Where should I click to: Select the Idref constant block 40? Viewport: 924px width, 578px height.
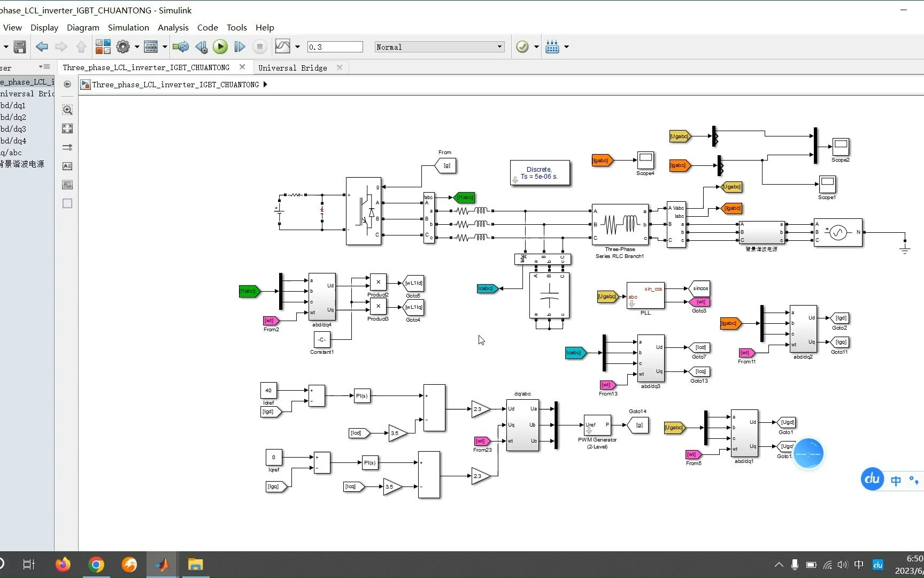268,390
